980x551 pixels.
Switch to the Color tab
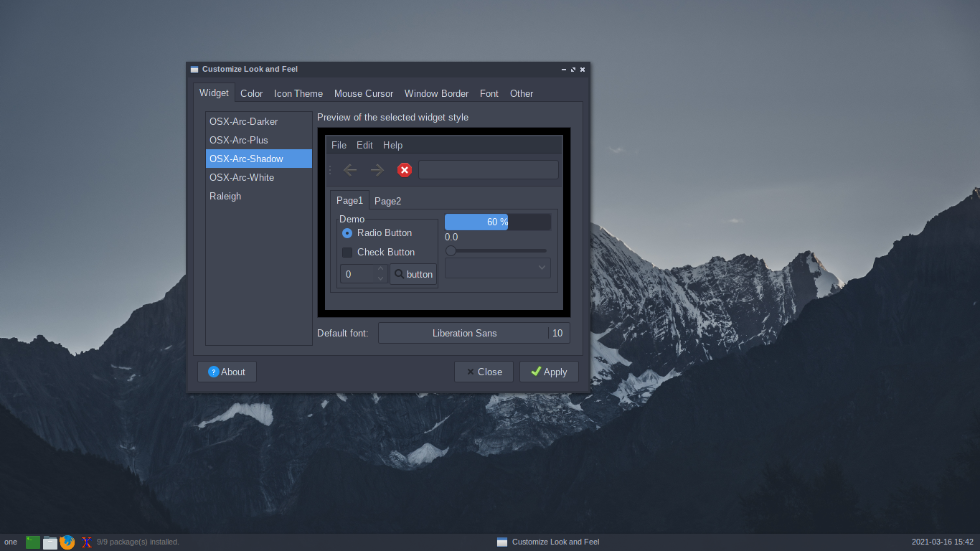(x=252, y=93)
